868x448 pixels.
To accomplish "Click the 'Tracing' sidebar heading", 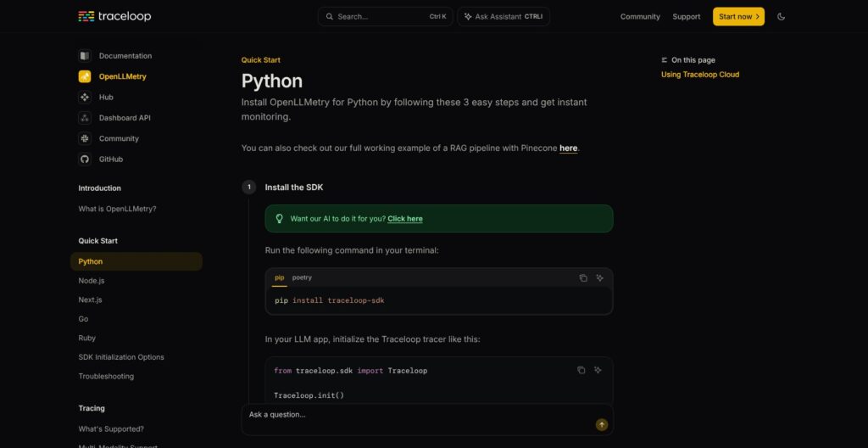I will [x=92, y=408].
